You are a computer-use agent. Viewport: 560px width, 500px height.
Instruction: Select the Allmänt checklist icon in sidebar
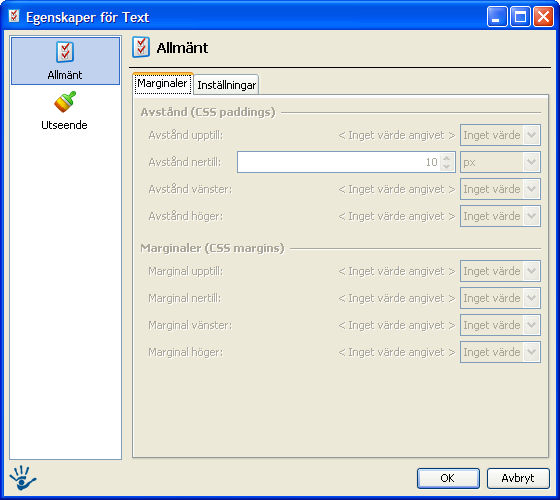coord(65,52)
